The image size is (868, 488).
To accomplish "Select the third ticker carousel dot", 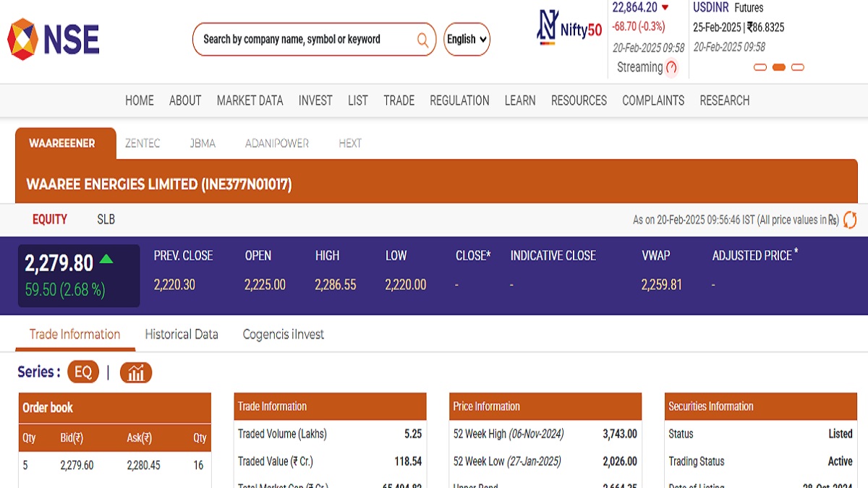I will click(798, 67).
